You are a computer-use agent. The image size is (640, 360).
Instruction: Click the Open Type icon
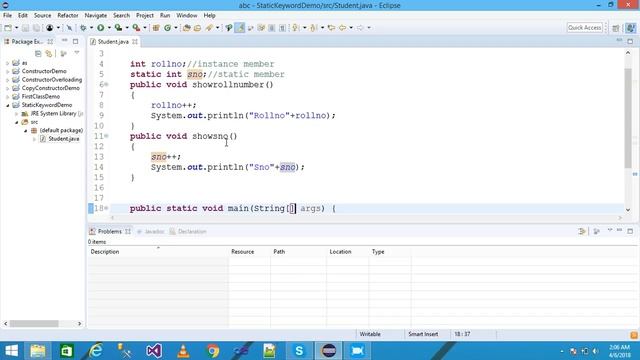click(187, 28)
